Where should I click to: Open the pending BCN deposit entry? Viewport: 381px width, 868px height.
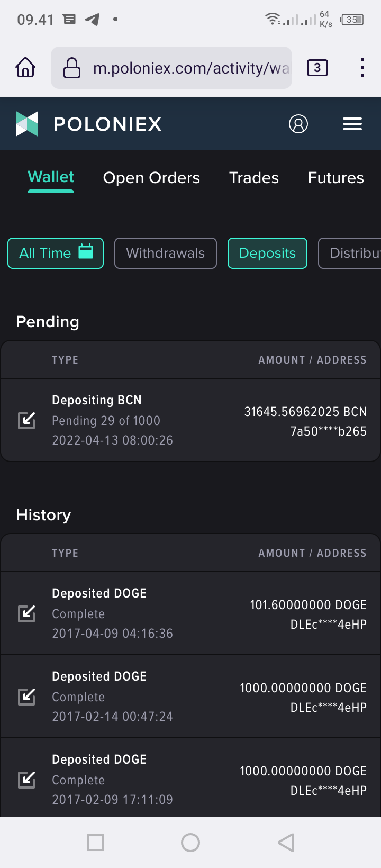click(x=190, y=420)
